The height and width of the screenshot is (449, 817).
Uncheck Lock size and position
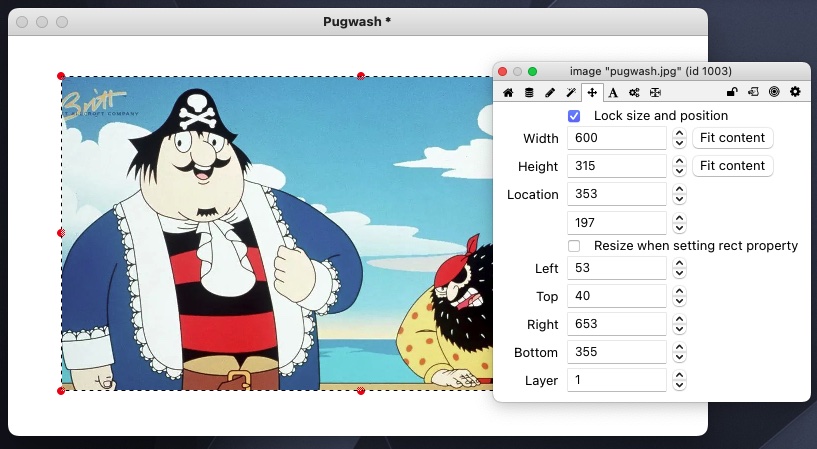(574, 116)
